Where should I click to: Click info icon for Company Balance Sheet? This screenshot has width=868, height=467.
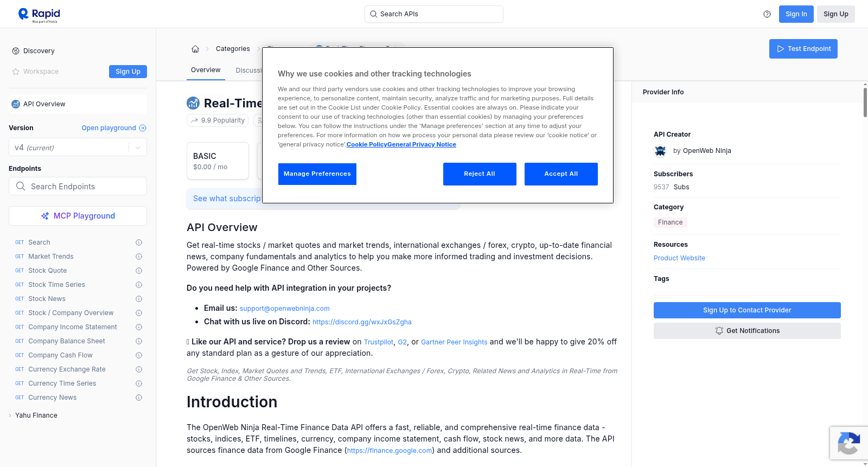pyautogui.click(x=139, y=341)
